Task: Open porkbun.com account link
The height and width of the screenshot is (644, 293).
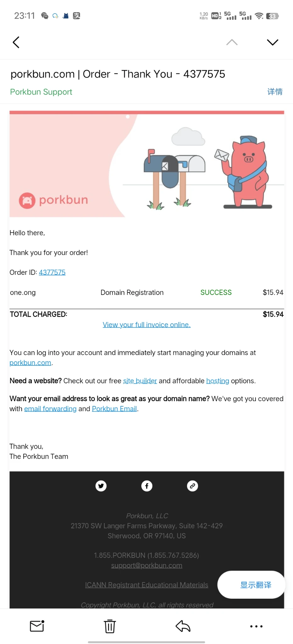Action: pyautogui.click(x=30, y=363)
